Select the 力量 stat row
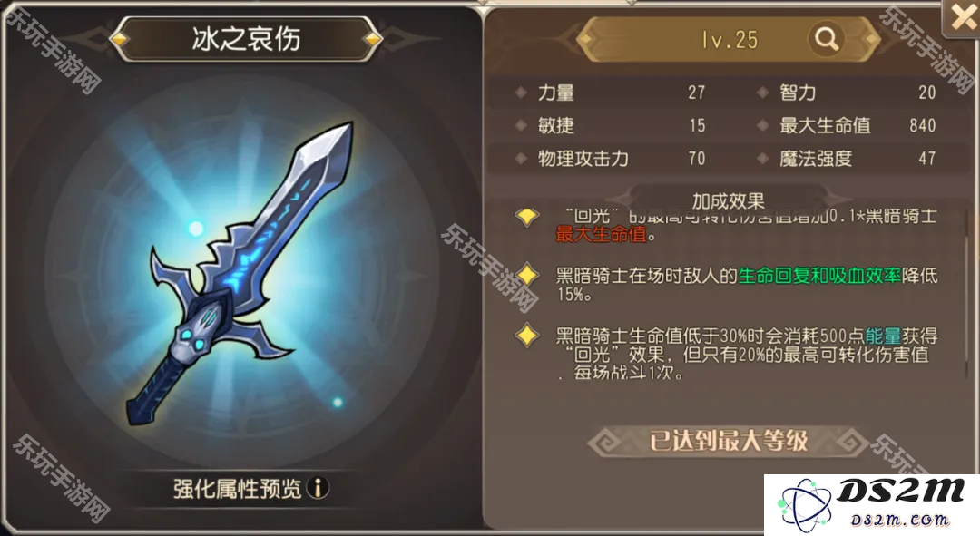The width and height of the screenshot is (980, 536). click(610, 93)
